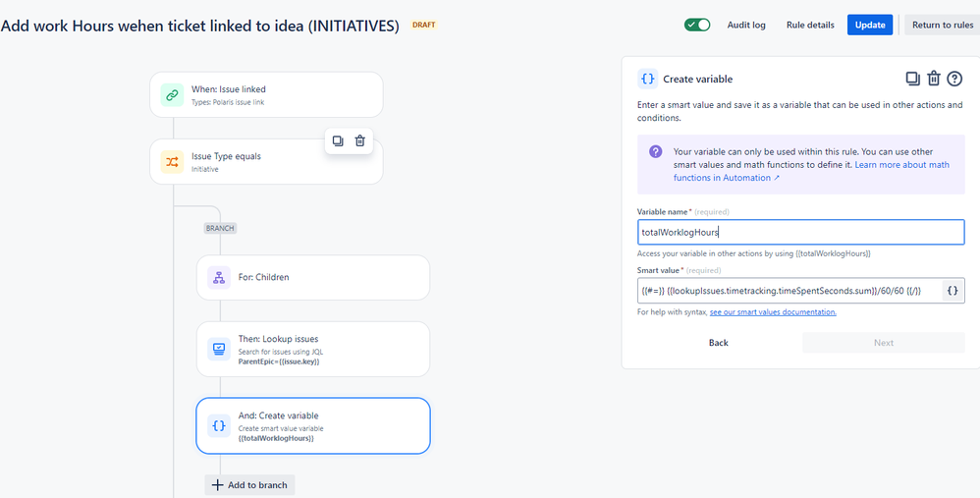Click Return to rules
The height and width of the screenshot is (498, 980).
(943, 25)
